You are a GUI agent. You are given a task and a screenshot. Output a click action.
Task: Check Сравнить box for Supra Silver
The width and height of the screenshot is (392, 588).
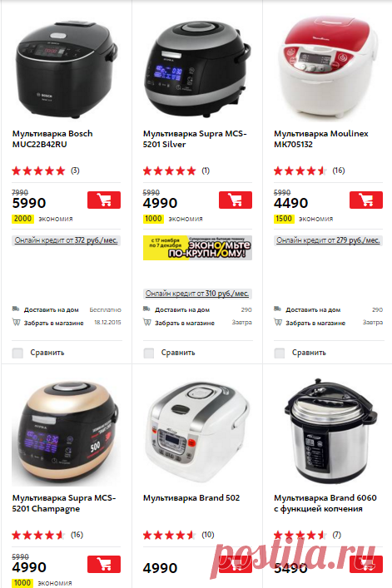[x=148, y=353]
